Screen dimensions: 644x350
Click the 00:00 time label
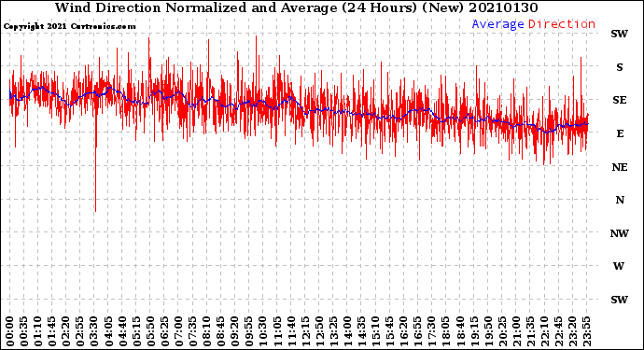pyautogui.click(x=10, y=331)
